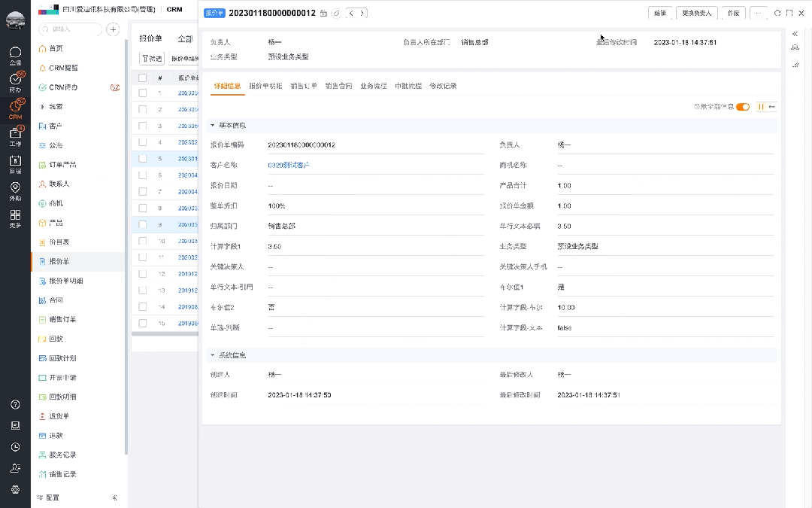Click 配置 at bottom of navigation
The width and height of the screenshot is (812, 508).
(x=48, y=497)
